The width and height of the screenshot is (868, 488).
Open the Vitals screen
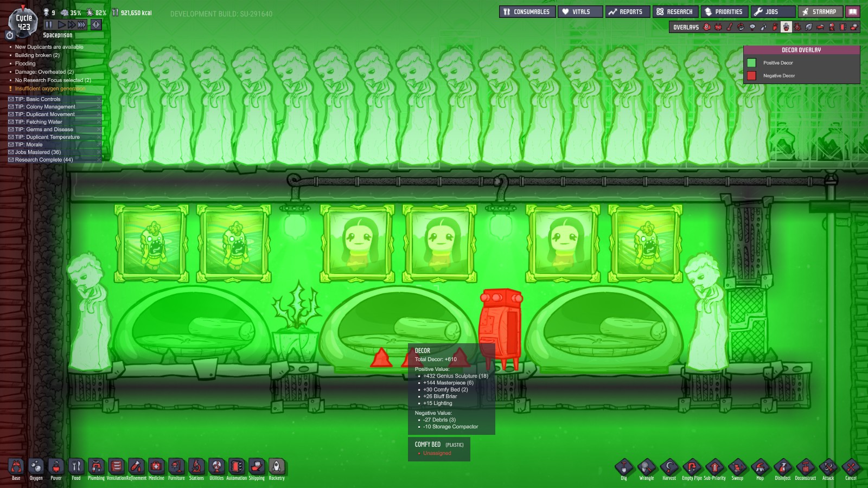(581, 11)
